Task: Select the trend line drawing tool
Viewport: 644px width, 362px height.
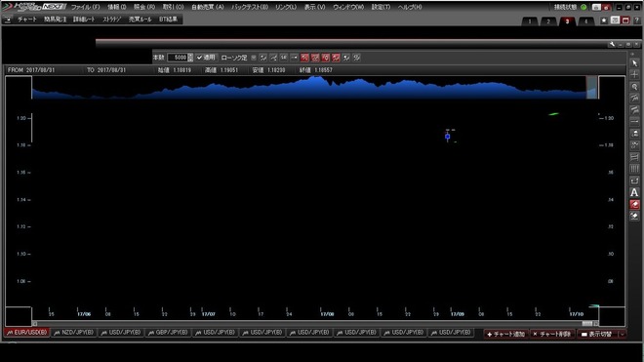Action: [x=634, y=99]
